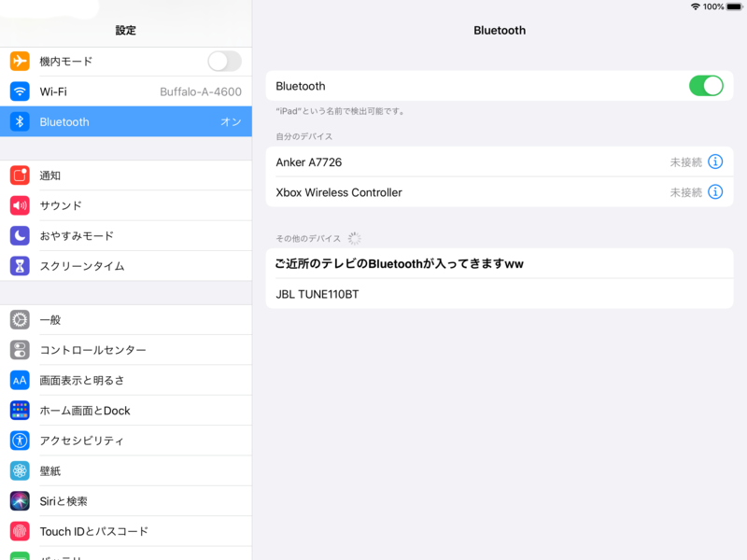Tap the Bluetooth page title
The width and height of the screenshot is (747, 560).
[x=500, y=30]
